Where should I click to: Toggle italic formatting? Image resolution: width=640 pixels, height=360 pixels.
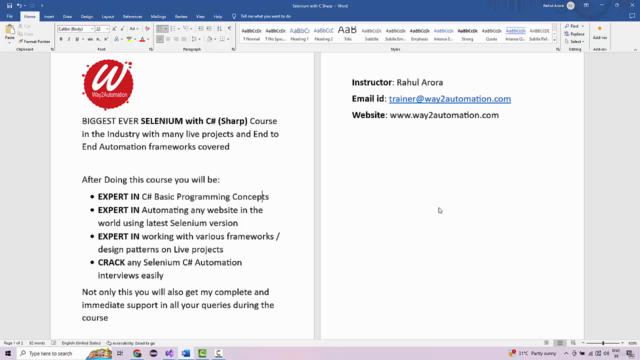point(69,39)
